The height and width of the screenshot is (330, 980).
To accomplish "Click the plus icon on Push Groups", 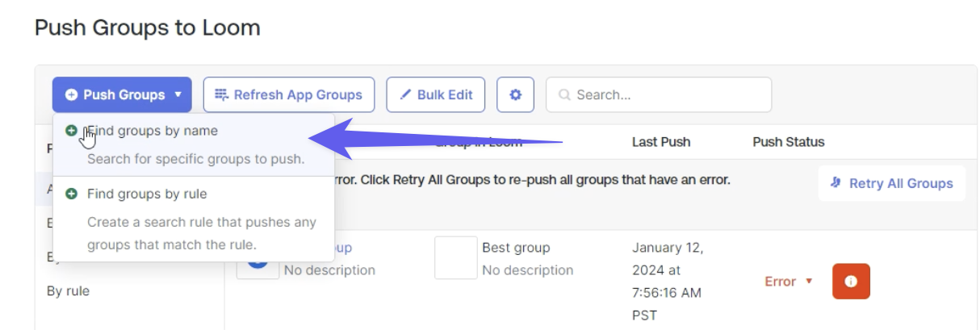I will [x=72, y=95].
